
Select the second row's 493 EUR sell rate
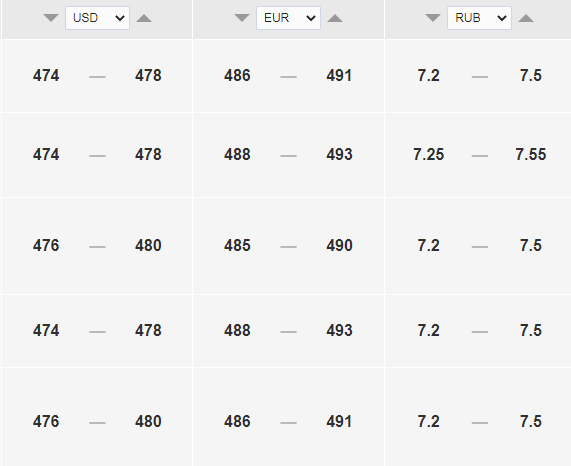[339, 154]
